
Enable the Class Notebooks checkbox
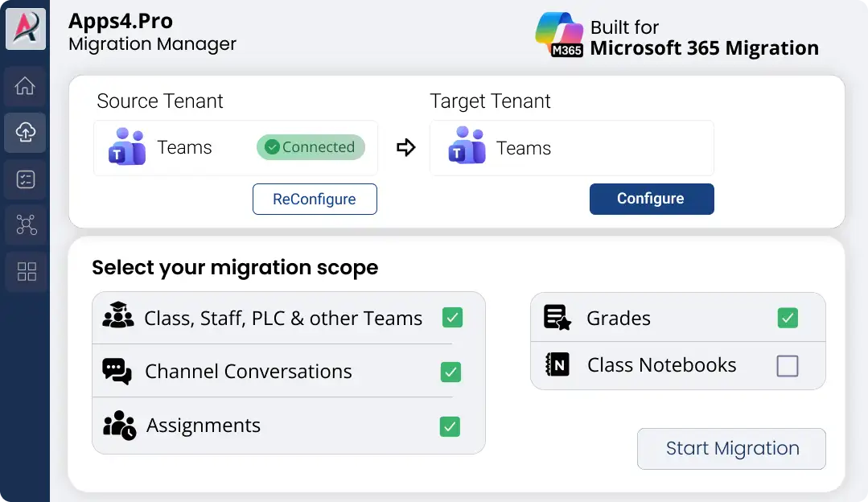[788, 366]
